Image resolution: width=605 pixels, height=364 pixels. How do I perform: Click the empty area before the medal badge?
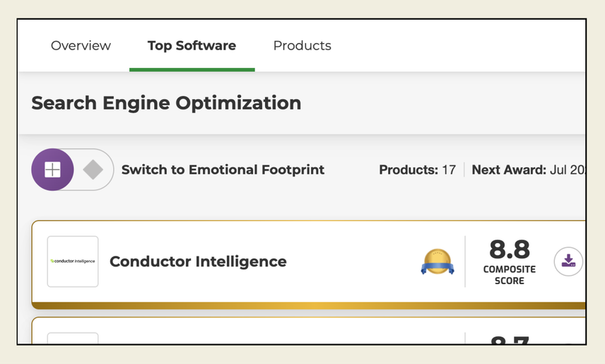[x=353, y=262]
